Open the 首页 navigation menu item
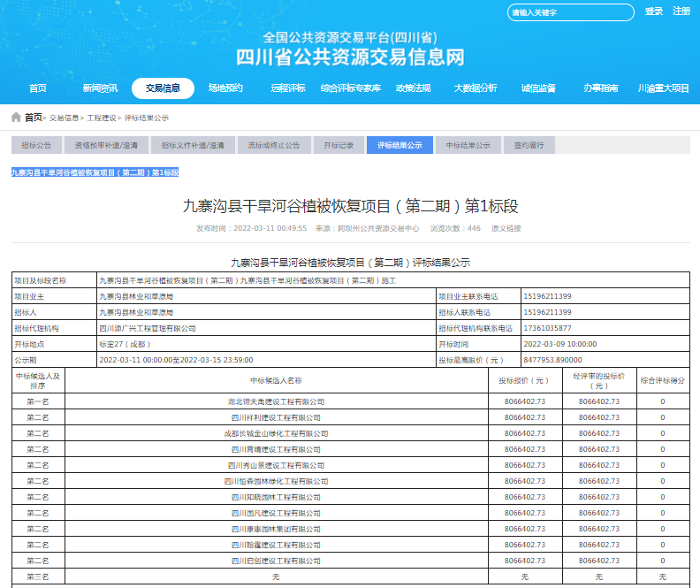Screen dimensions: 700x588 38,88
